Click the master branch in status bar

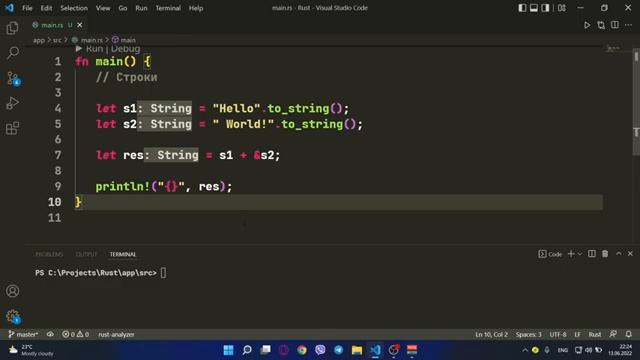[23, 334]
